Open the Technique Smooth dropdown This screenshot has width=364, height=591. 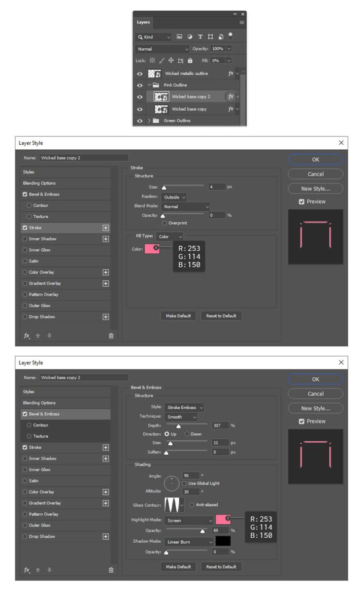181,417
